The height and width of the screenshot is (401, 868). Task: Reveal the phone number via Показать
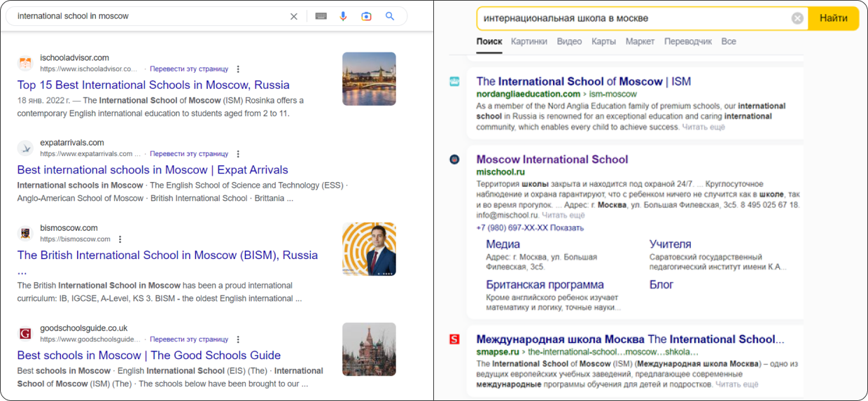click(x=567, y=228)
